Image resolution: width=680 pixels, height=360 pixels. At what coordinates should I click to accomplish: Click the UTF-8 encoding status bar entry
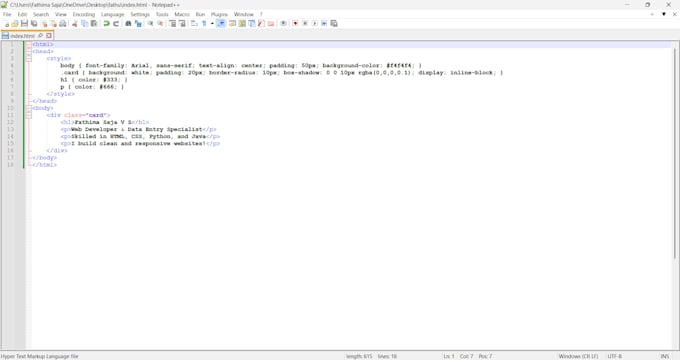[615, 356]
